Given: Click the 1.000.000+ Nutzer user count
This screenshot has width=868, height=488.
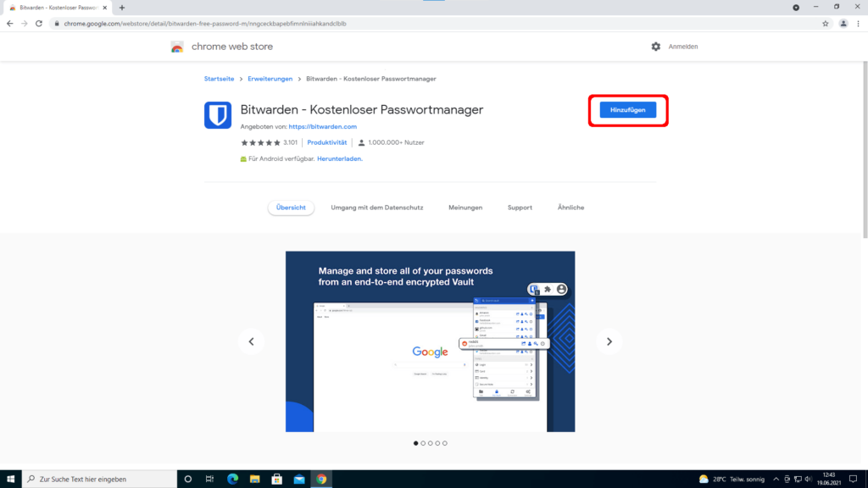Looking at the screenshot, I should (x=391, y=142).
